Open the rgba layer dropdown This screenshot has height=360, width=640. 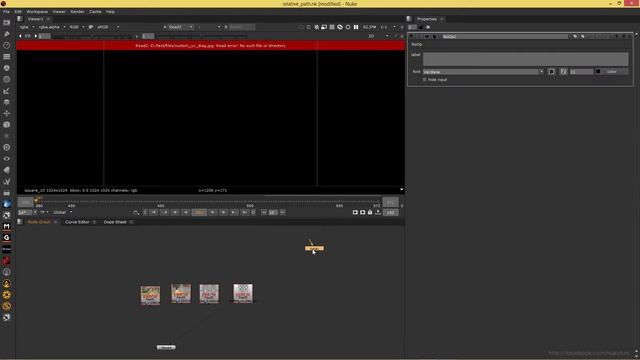click(x=27, y=27)
